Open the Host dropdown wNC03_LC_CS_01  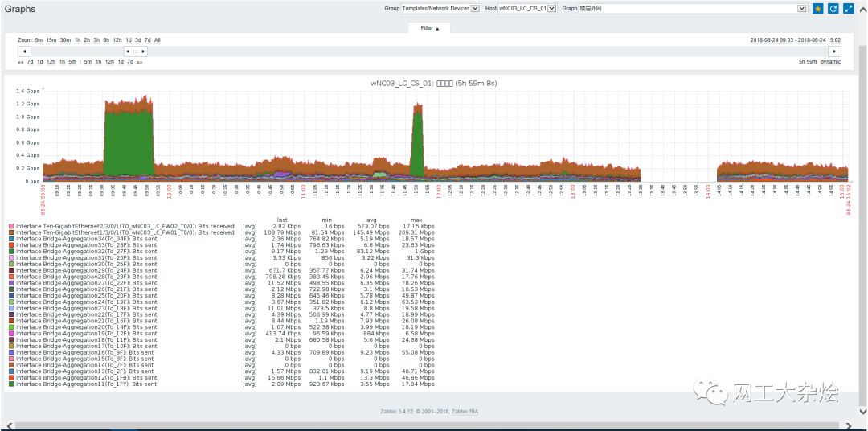pos(526,9)
